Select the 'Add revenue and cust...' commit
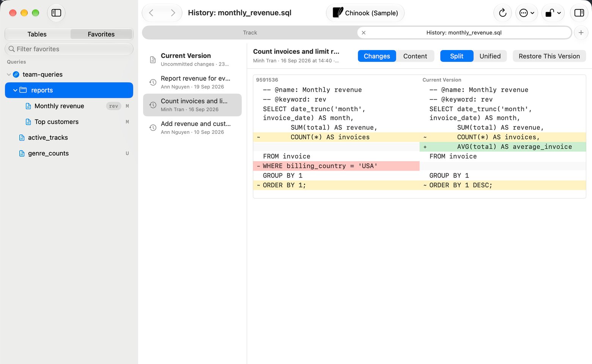 [192, 128]
